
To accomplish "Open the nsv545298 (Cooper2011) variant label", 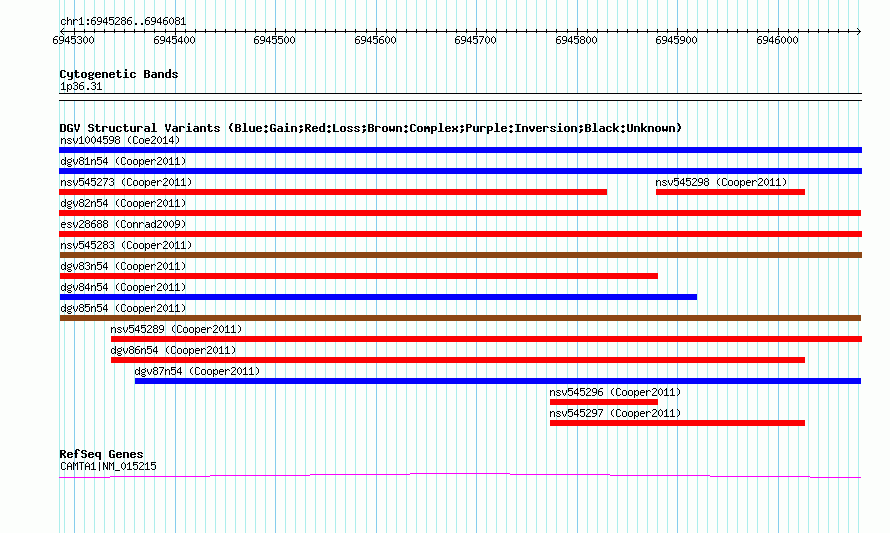I will [x=721, y=182].
